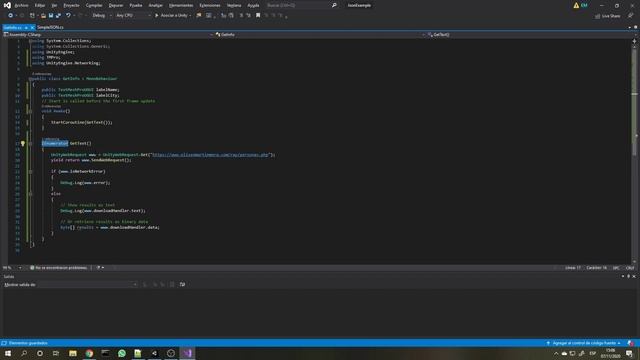Image resolution: width=640 pixels, height=360 pixels.
Task: Open WhatsApp from the taskbar
Action: [122, 353]
